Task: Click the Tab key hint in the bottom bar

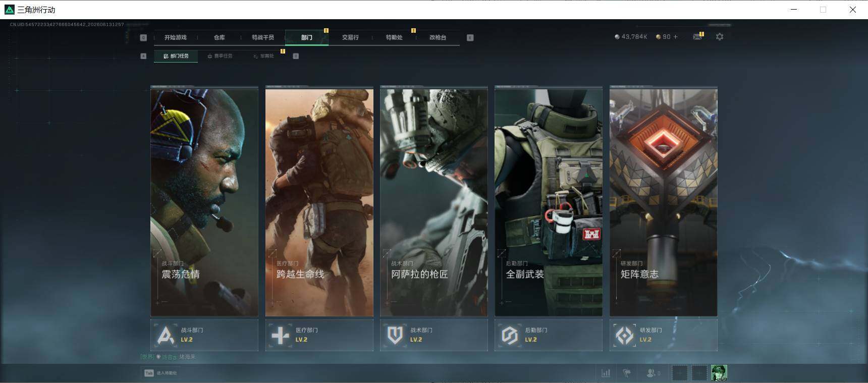Action: pos(149,373)
